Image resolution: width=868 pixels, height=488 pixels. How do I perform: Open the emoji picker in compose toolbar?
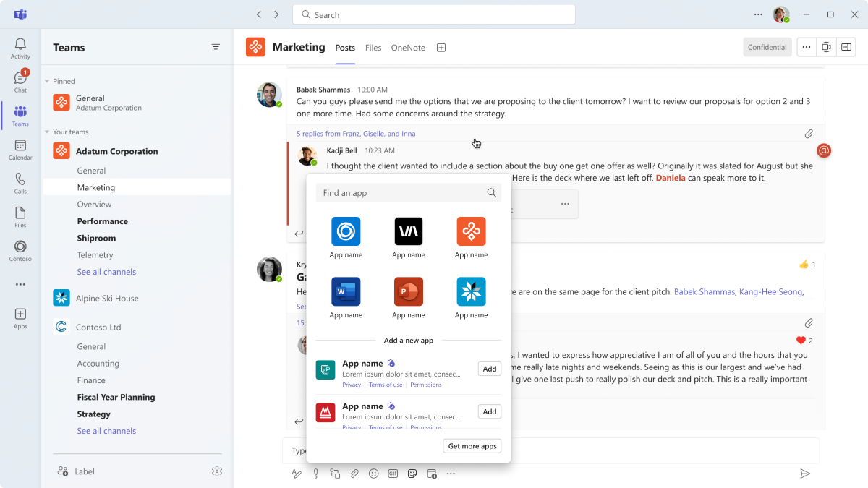(374, 474)
